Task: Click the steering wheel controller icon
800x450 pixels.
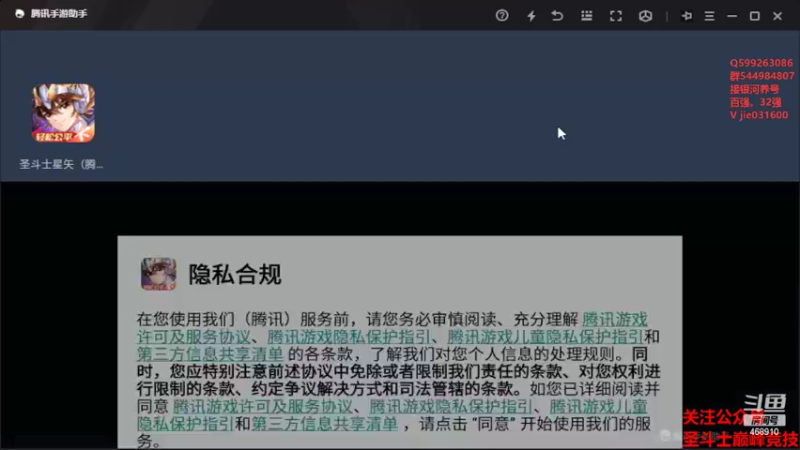Action: click(x=645, y=16)
